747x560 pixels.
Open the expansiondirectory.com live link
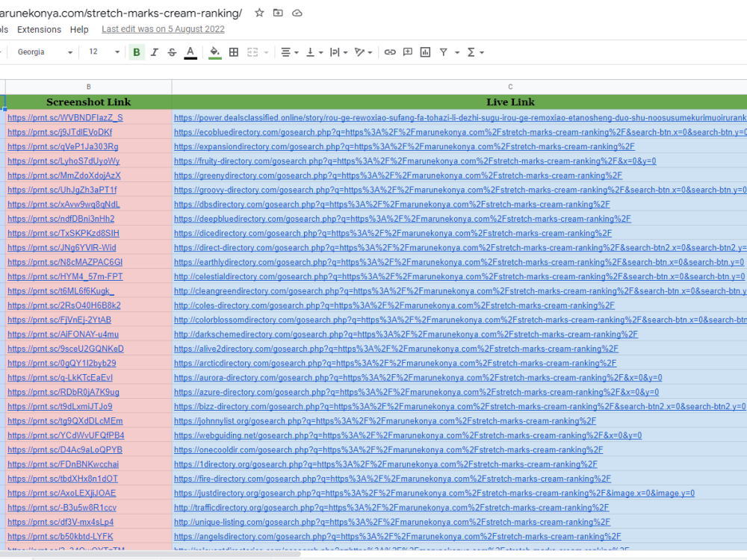404,146
